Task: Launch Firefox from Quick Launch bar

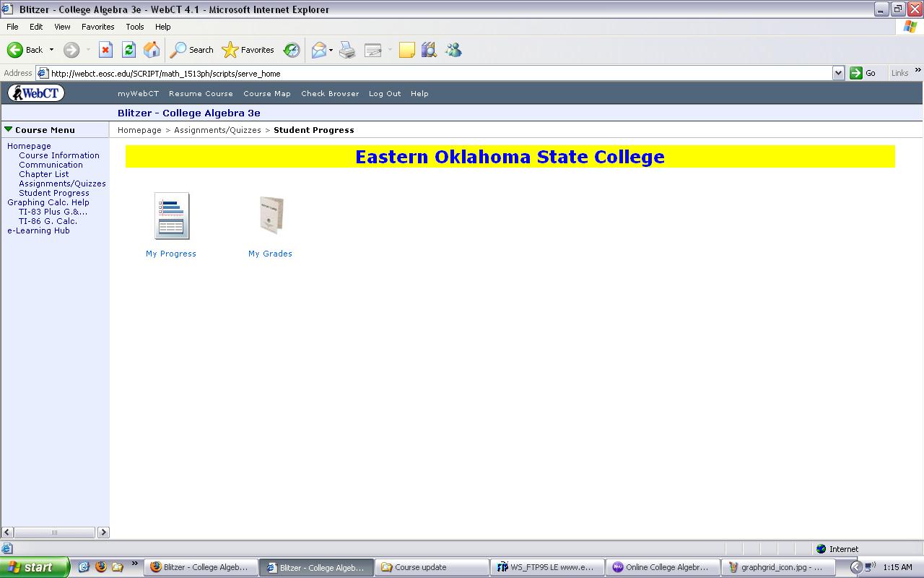Action: pyautogui.click(x=100, y=567)
